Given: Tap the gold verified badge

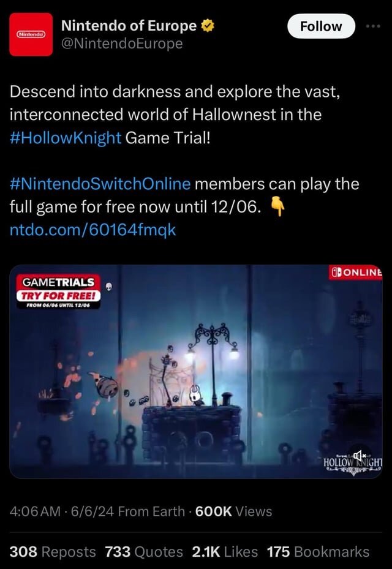Looking at the screenshot, I should pos(207,26).
